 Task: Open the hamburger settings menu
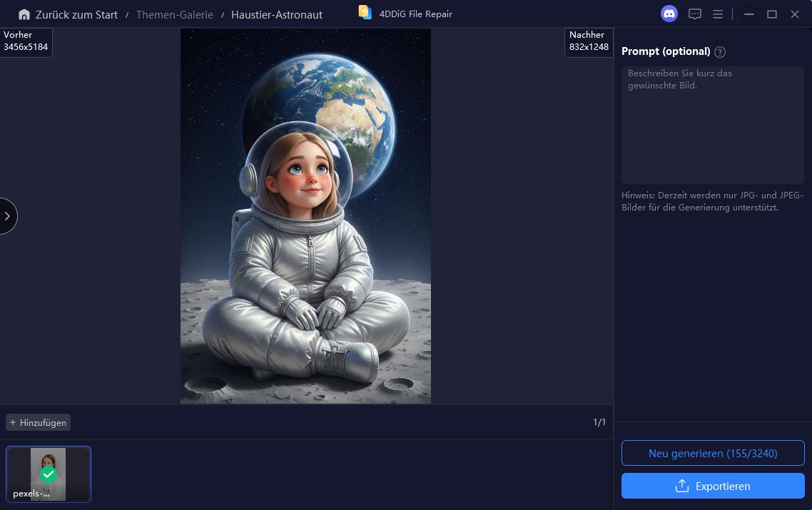(718, 14)
